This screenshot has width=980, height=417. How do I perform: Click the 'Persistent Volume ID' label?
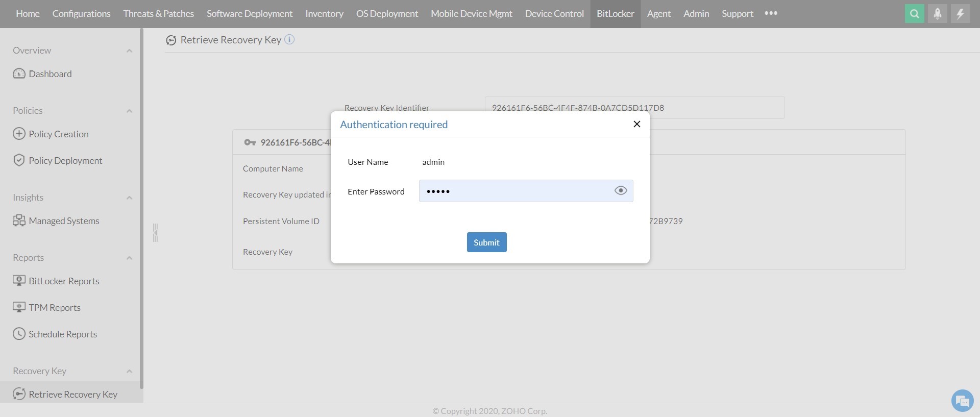click(x=281, y=221)
